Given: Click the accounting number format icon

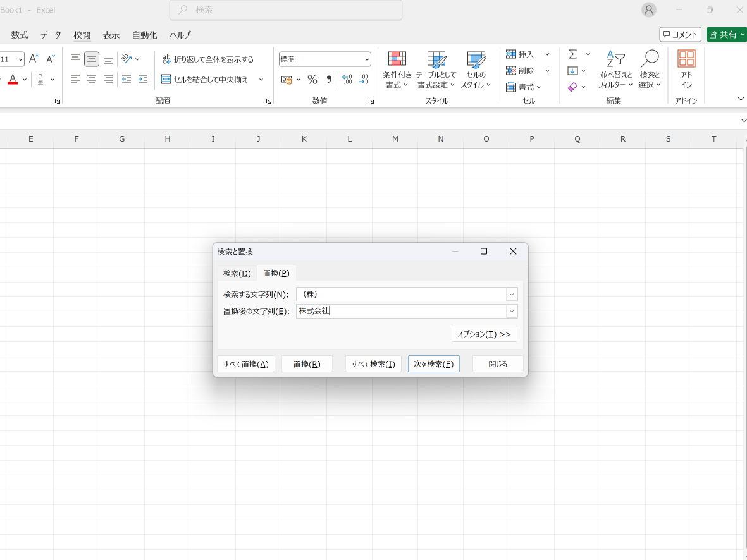Looking at the screenshot, I should 287,80.
